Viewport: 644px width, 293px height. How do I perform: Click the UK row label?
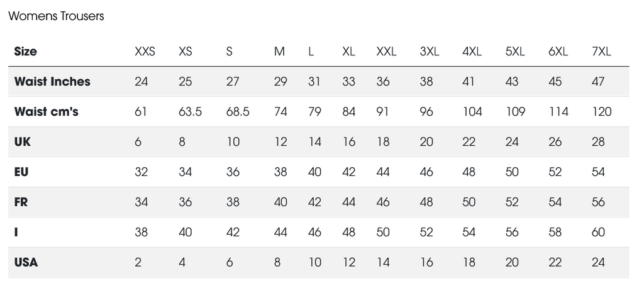point(23,142)
